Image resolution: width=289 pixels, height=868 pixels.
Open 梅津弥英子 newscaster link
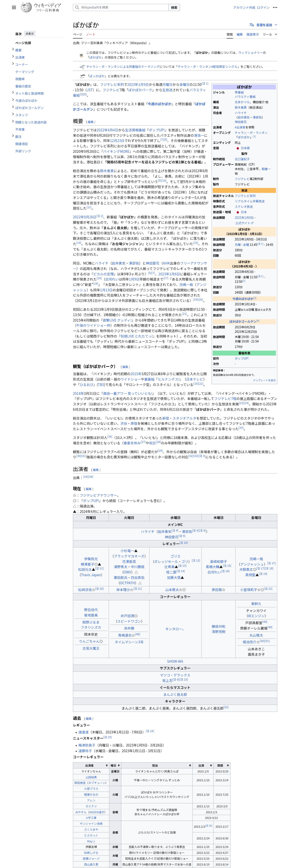[87, 745]
